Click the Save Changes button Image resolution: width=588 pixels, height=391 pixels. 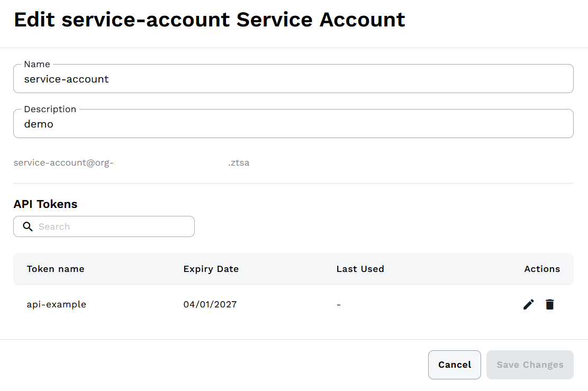(529, 365)
